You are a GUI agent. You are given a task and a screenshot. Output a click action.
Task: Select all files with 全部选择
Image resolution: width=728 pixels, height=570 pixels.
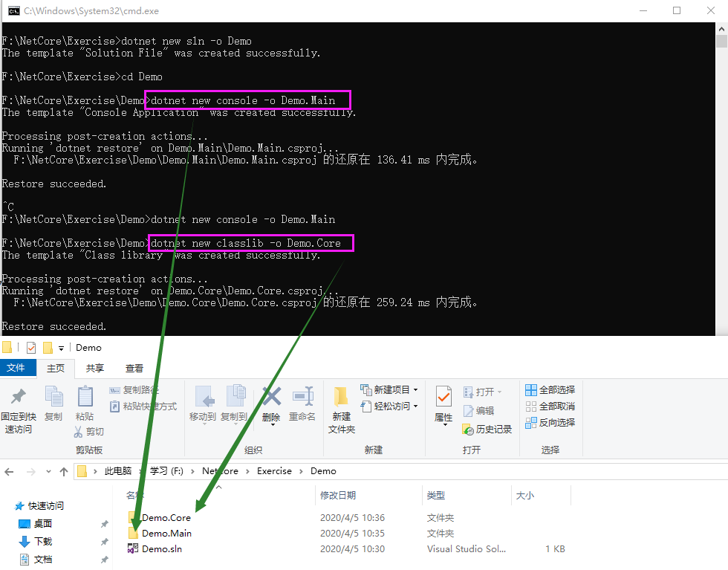pyautogui.click(x=550, y=389)
